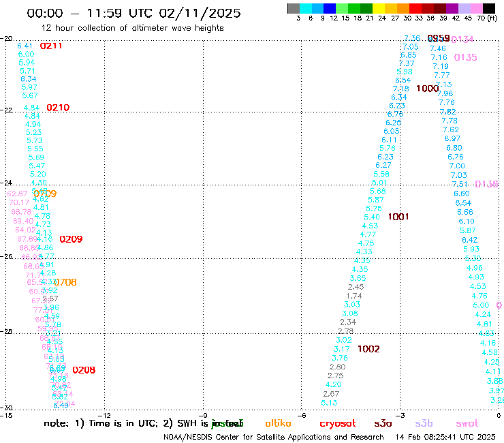Screen dimensions: 504x443
Task: Click the 's3b' satellite legend label
Action: click(x=424, y=423)
